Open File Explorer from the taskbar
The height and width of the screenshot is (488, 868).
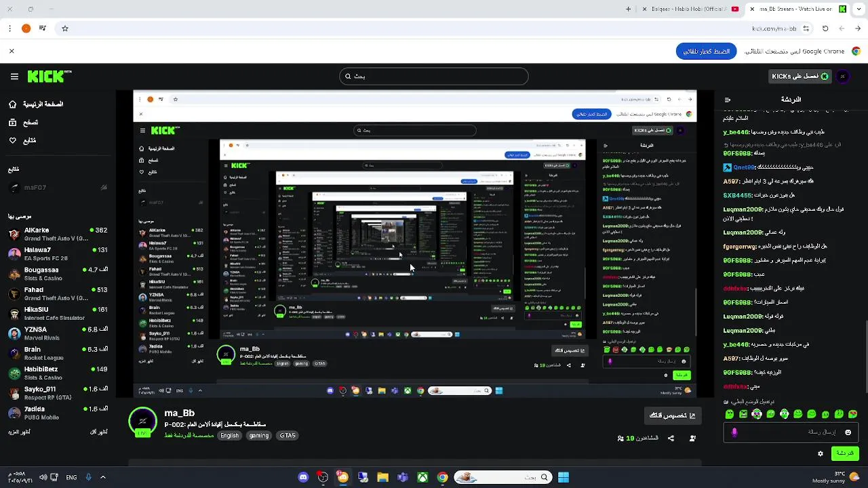tap(382, 477)
